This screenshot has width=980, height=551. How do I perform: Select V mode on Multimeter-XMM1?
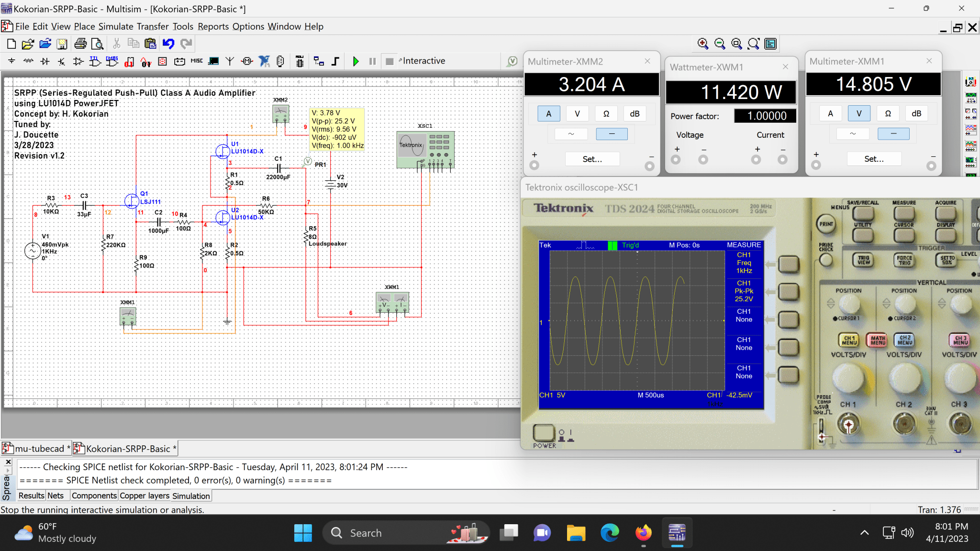[x=859, y=113]
